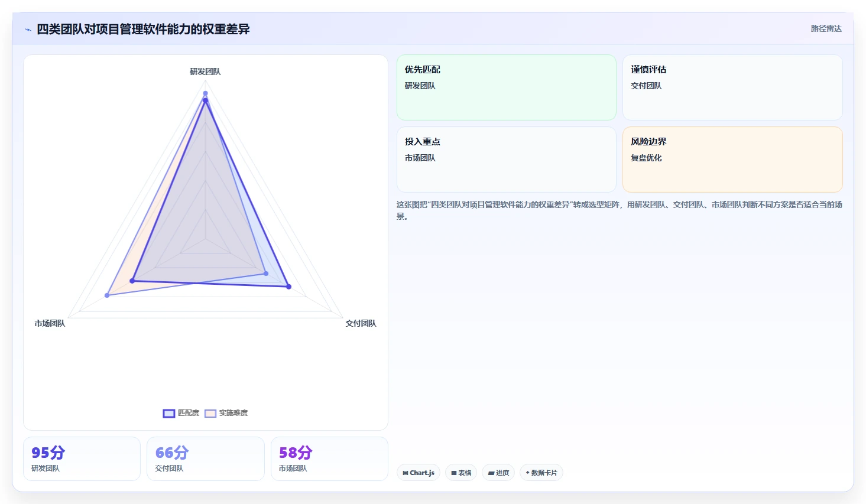The image size is (866, 504).
Task: Click the blue icon before the dashboard title
Action: (x=28, y=30)
